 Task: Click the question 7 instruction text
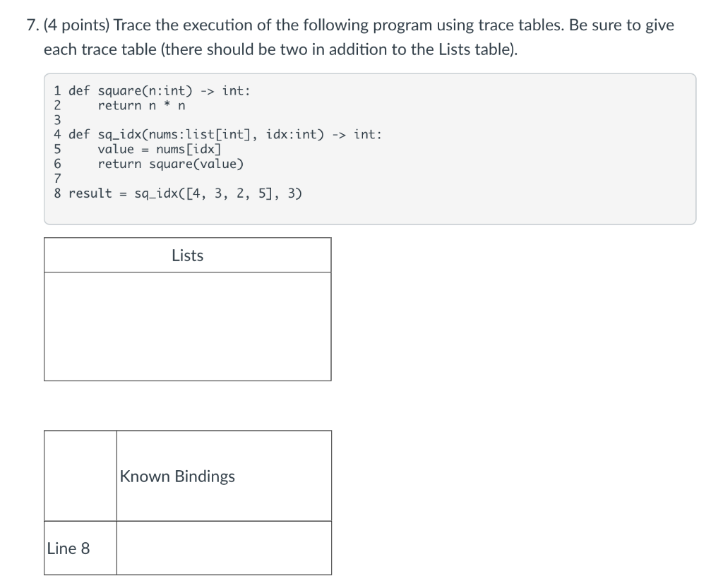click(350, 37)
